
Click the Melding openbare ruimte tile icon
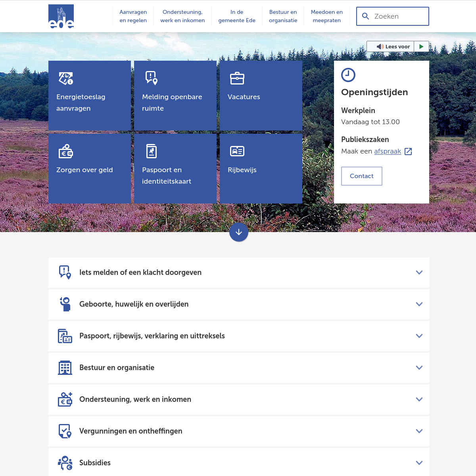(152, 78)
